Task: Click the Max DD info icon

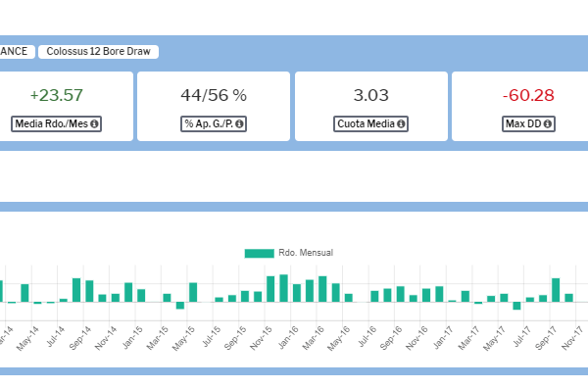Action: click(x=548, y=123)
